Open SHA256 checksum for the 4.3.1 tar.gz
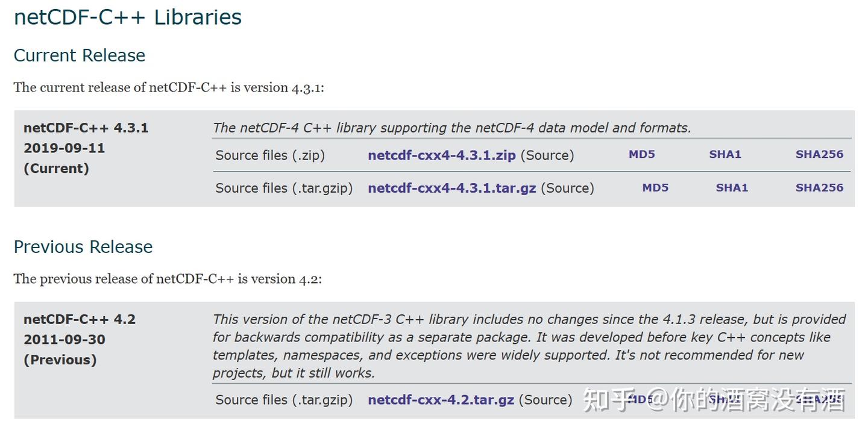 point(819,187)
